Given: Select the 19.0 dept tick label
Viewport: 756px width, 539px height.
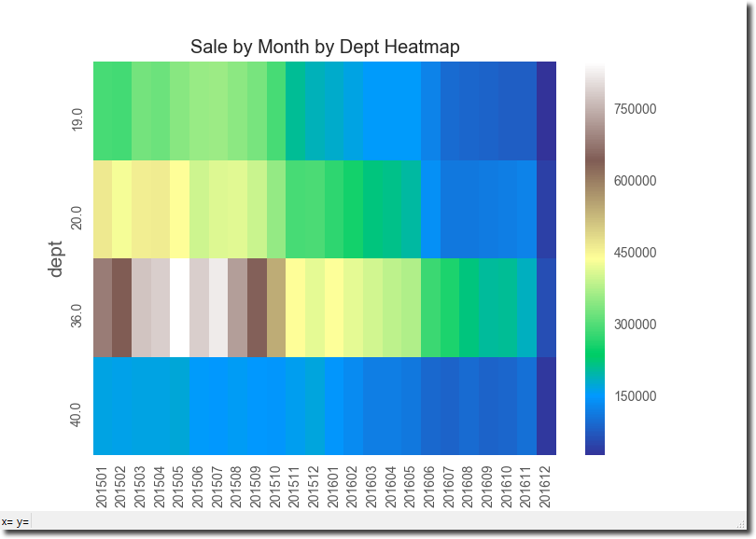Looking at the screenshot, I should coord(77,119).
